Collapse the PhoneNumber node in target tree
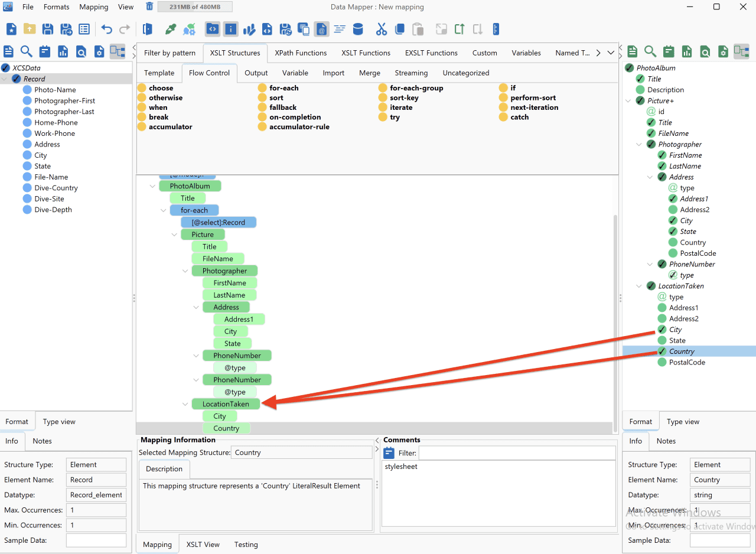The height and width of the screenshot is (554, 756). (x=650, y=265)
